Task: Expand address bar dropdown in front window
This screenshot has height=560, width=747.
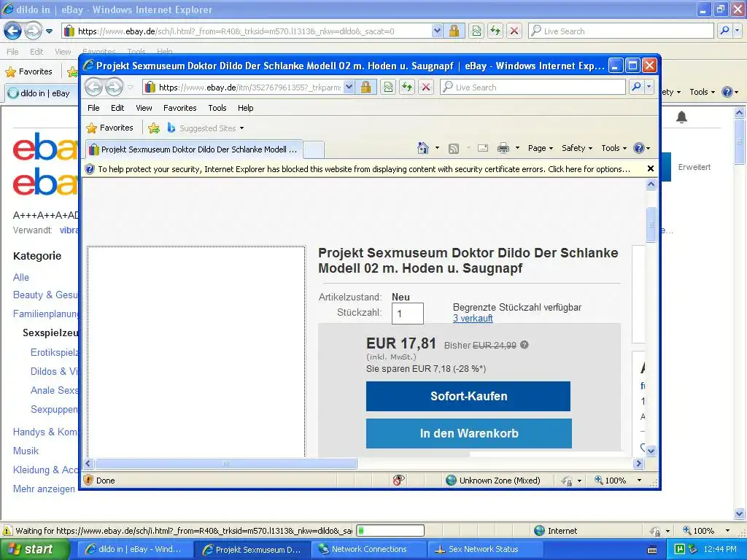Action: point(349,87)
